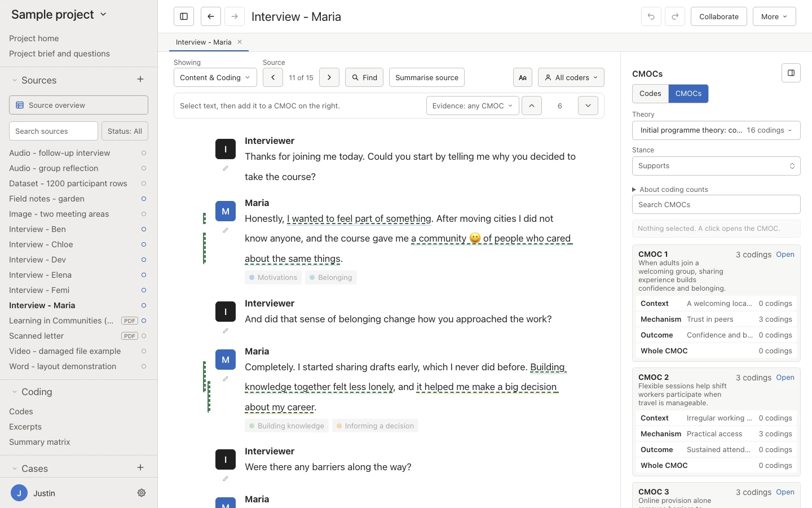Expand About coding counts disclosure
This screenshot has width=812, height=508.
(670, 190)
